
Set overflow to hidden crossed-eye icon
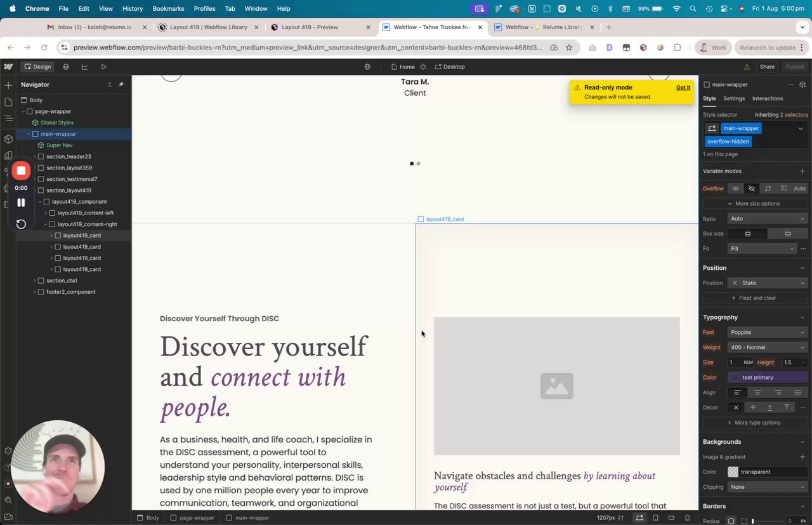click(x=752, y=189)
